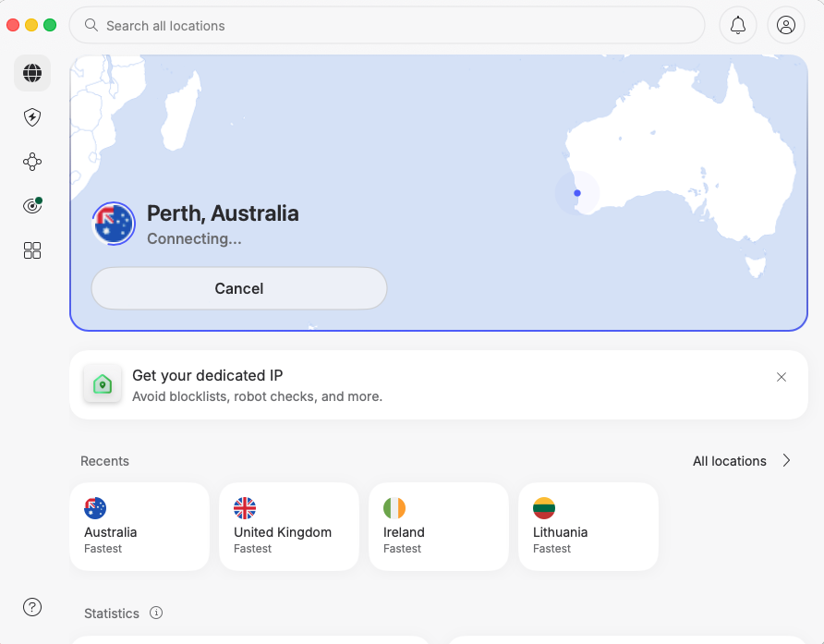824x644 pixels.
Task: Open Threat Protection shield icon
Action: (x=32, y=117)
